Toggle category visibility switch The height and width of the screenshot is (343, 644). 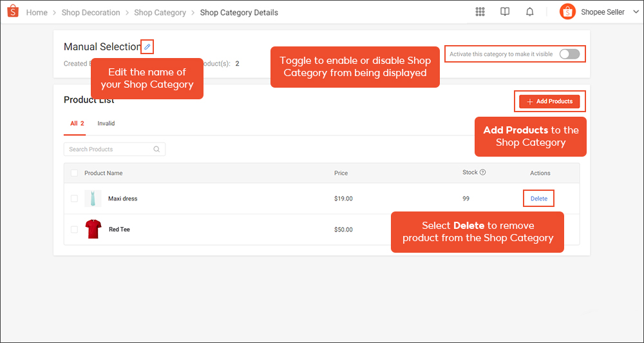570,54
